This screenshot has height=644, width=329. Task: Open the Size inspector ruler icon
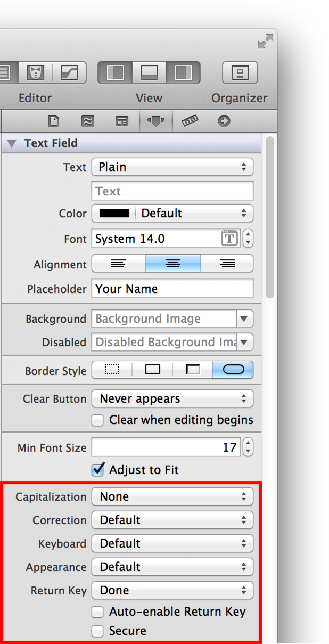click(190, 121)
